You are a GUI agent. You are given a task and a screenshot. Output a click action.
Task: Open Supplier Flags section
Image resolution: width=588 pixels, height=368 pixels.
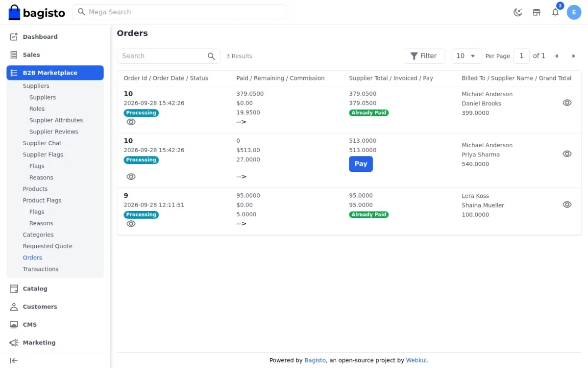(43, 155)
